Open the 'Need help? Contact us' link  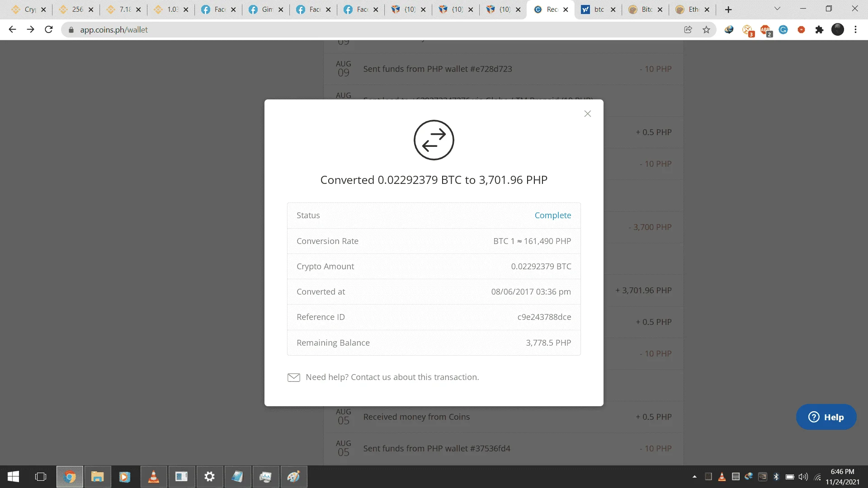point(392,377)
